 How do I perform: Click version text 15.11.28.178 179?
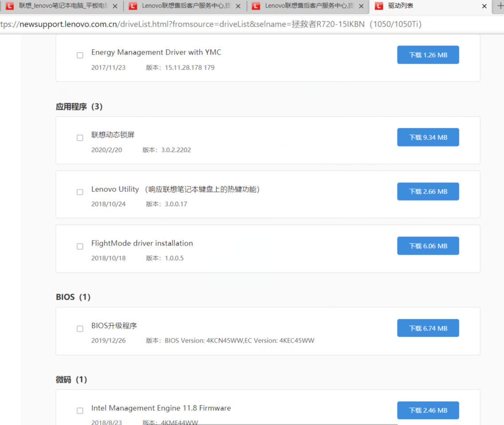[190, 67]
